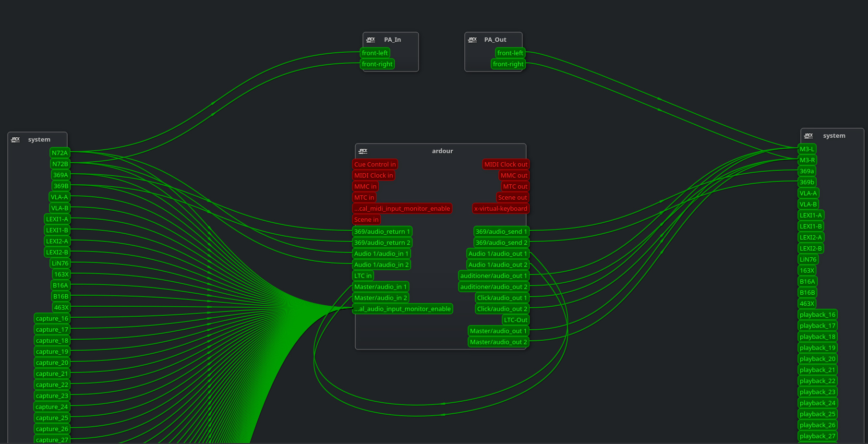Image resolution: width=868 pixels, height=444 pixels.
Task: Select the MMC in port
Action: point(365,187)
